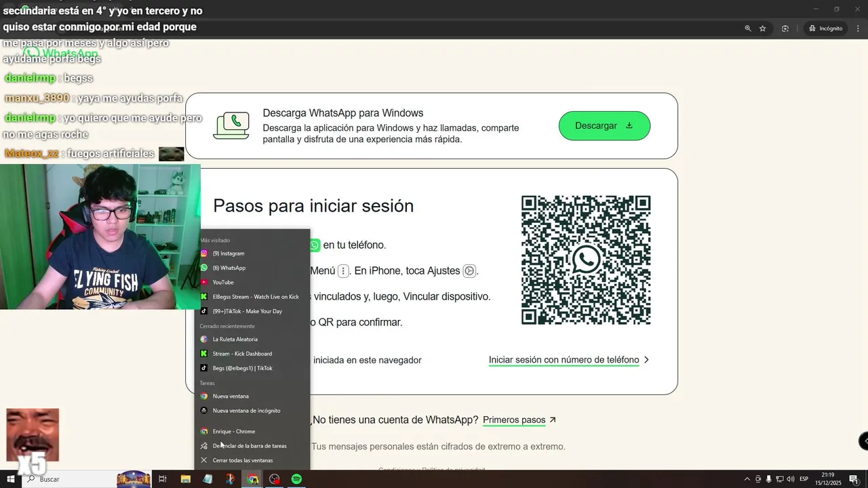Click the iPhone Ajustes gear icon in steps
The width and height of the screenshot is (868, 488).
click(x=469, y=271)
